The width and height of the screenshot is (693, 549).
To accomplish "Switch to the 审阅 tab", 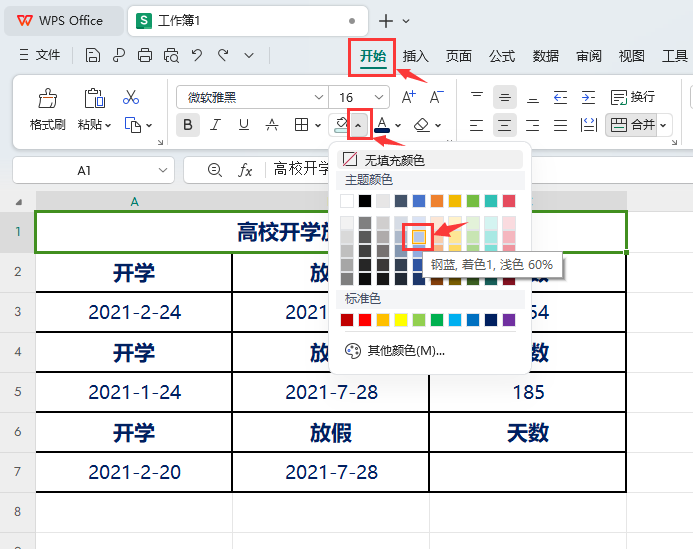I will click(588, 56).
